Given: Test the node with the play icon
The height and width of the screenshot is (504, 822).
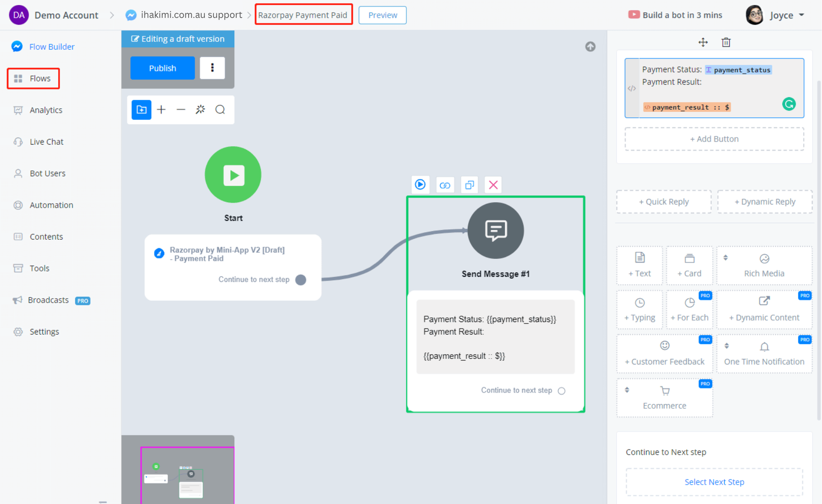Looking at the screenshot, I should coord(420,185).
